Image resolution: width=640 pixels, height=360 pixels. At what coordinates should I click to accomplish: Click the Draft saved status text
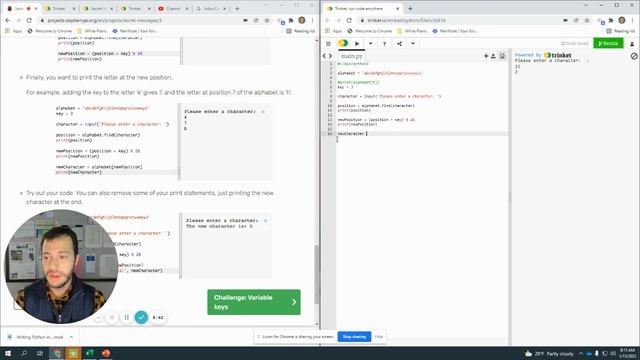(x=575, y=43)
